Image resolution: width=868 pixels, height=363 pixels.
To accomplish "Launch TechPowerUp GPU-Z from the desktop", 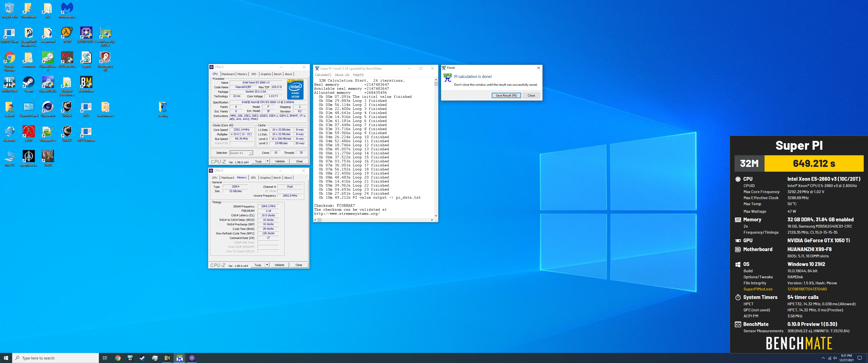I will 105,37.
